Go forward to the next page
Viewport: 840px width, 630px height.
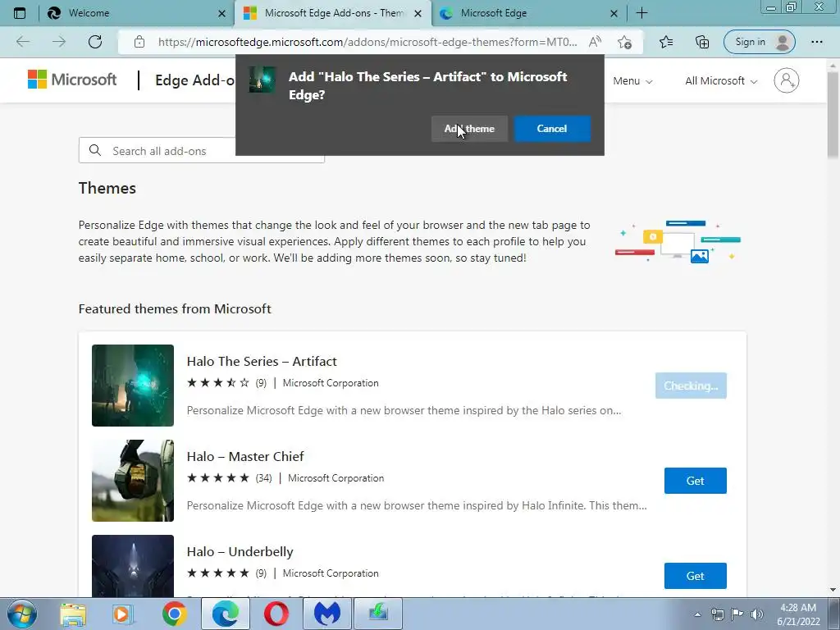click(x=59, y=42)
